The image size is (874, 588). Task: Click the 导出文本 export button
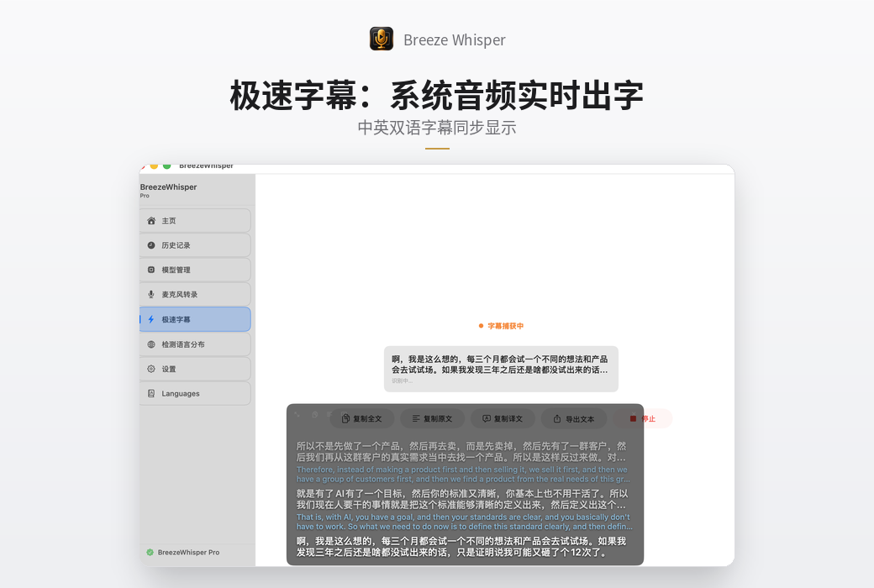pyautogui.click(x=573, y=418)
